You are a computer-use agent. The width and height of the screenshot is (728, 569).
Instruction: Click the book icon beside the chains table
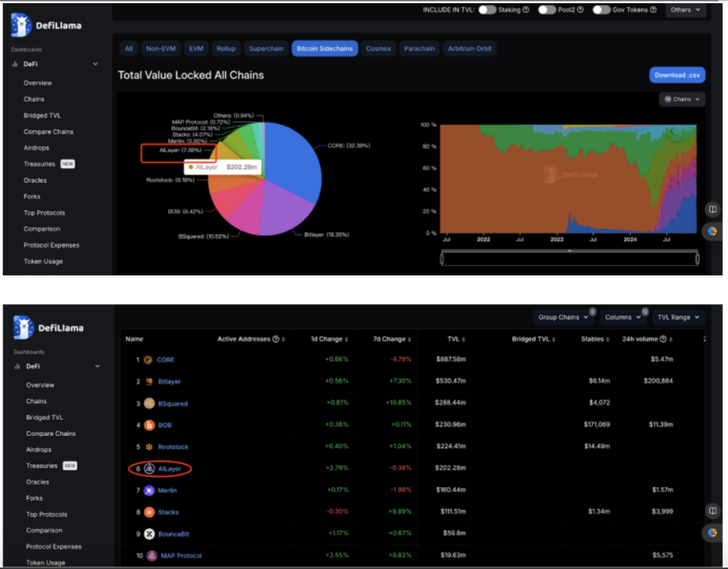(x=712, y=511)
